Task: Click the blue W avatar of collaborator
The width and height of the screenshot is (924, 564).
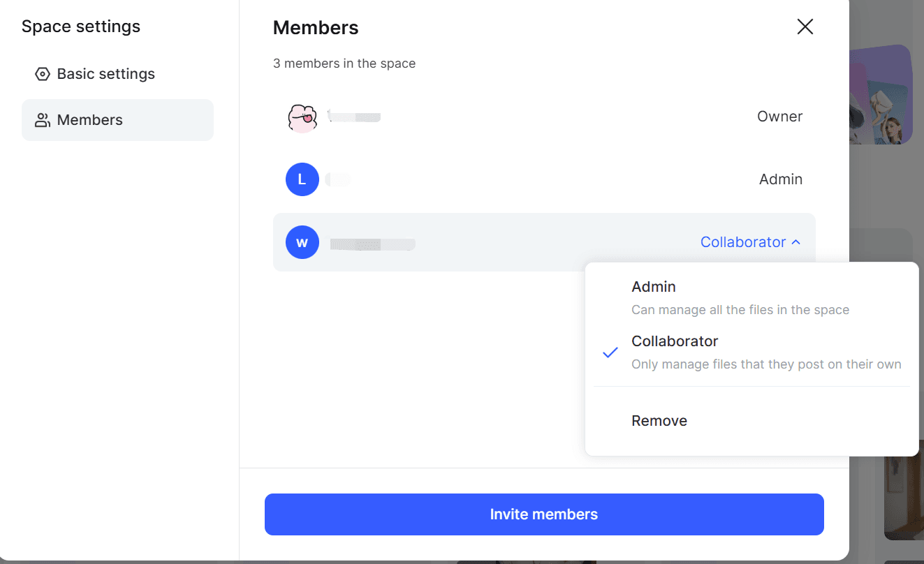Action: [302, 242]
